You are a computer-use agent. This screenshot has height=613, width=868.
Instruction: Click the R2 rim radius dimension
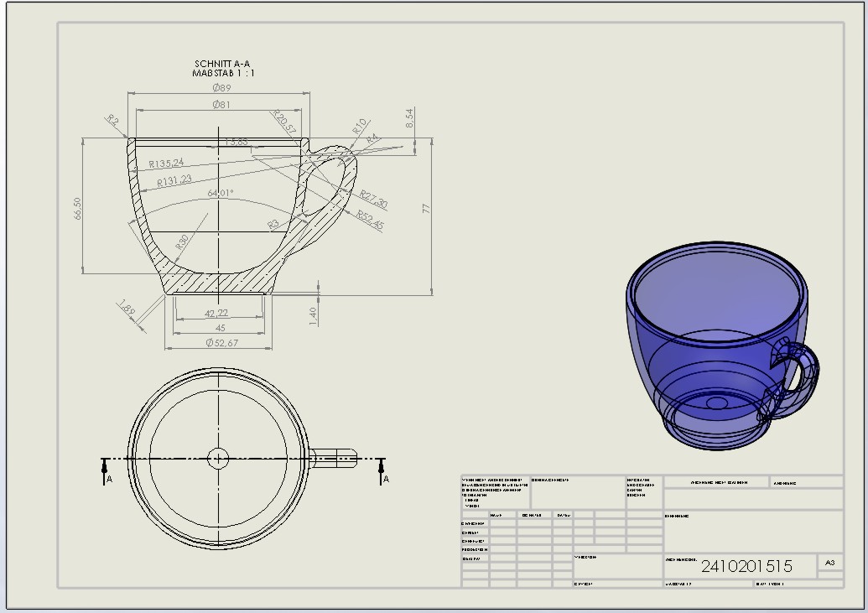112,120
